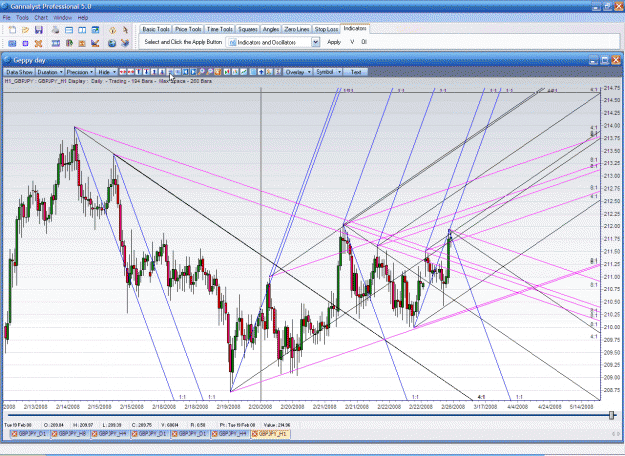Open the File menu

6,18
